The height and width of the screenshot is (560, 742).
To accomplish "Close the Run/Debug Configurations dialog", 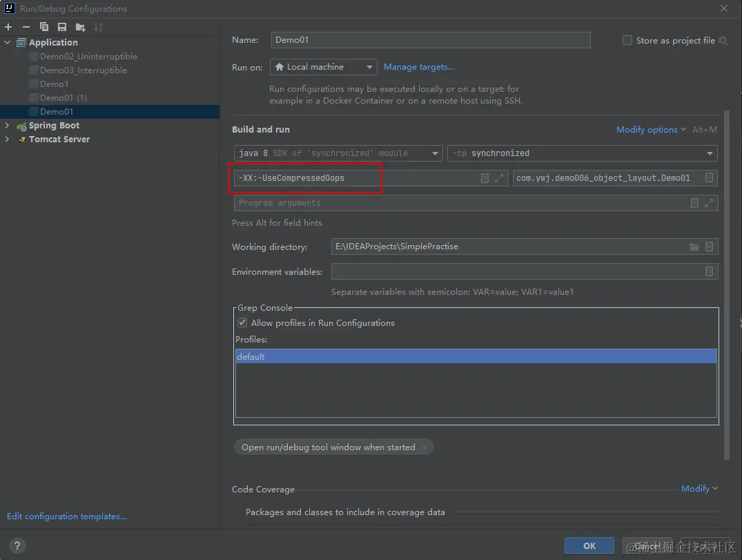I will pyautogui.click(x=724, y=8).
